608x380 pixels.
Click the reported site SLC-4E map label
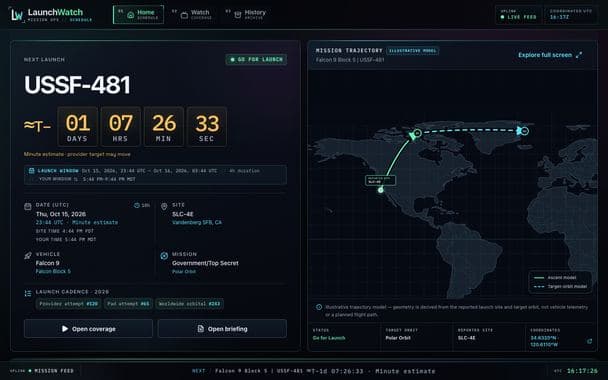tap(380, 180)
